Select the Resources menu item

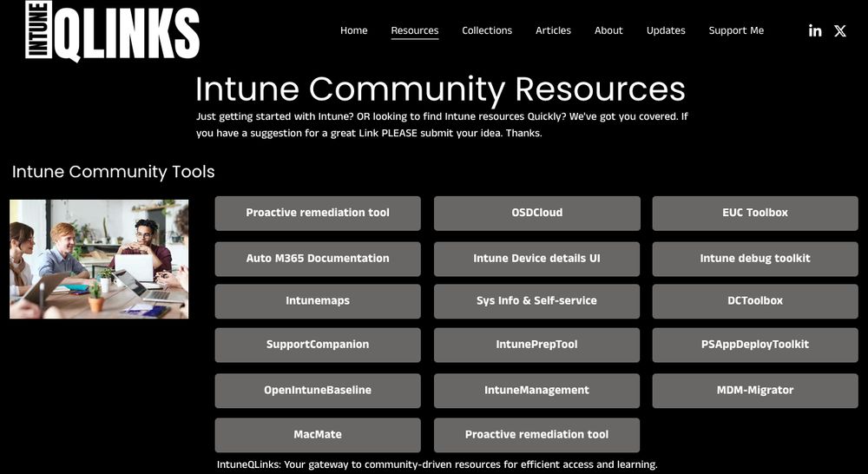tap(415, 30)
